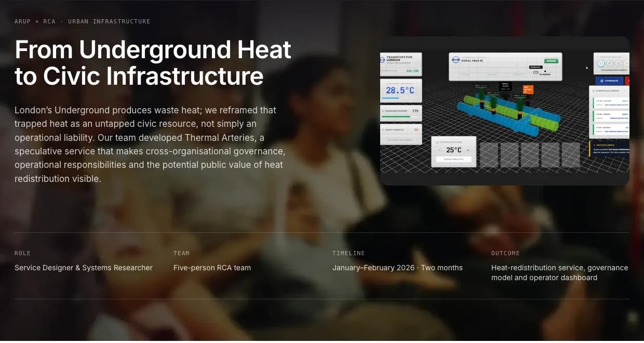Select 'Service Designer & Systems Researcher' text

pos(84,268)
